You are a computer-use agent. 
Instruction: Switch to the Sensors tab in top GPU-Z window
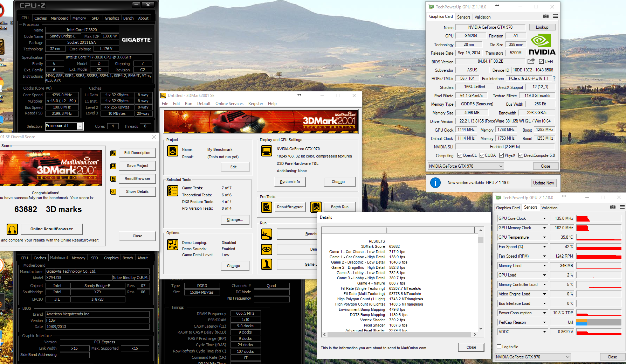(x=463, y=17)
